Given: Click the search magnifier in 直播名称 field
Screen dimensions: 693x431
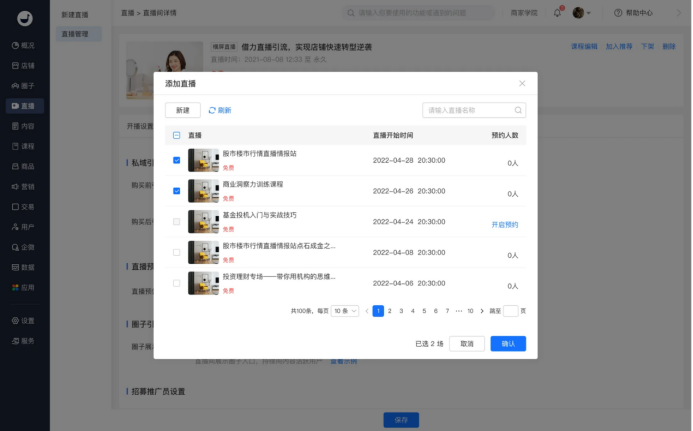Looking at the screenshot, I should coord(518,111).
